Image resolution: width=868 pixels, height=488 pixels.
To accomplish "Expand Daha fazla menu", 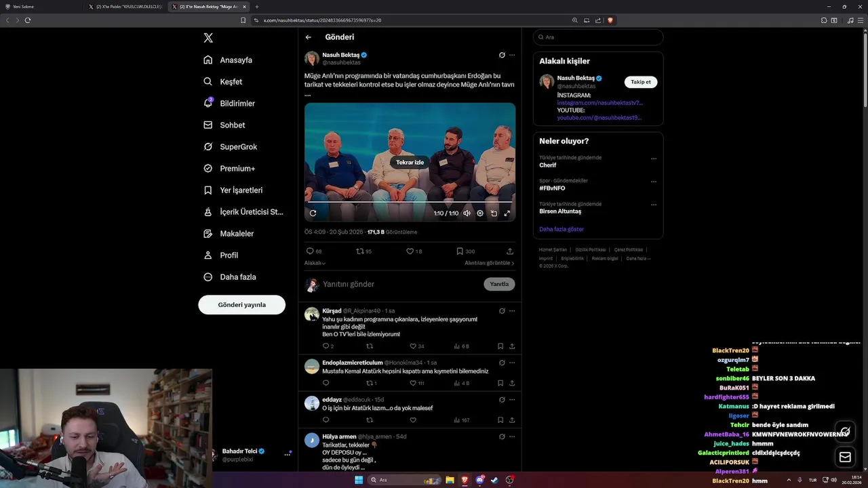I will click(229, 277).
